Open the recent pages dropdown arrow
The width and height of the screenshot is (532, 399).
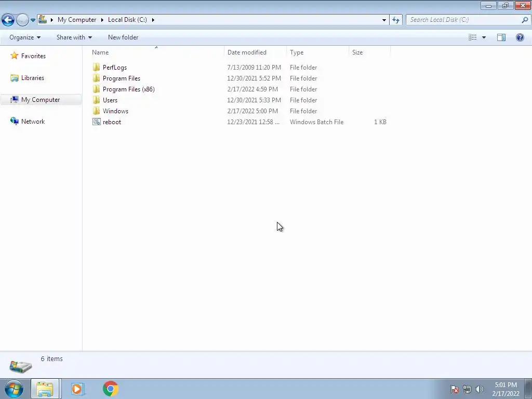33,20
